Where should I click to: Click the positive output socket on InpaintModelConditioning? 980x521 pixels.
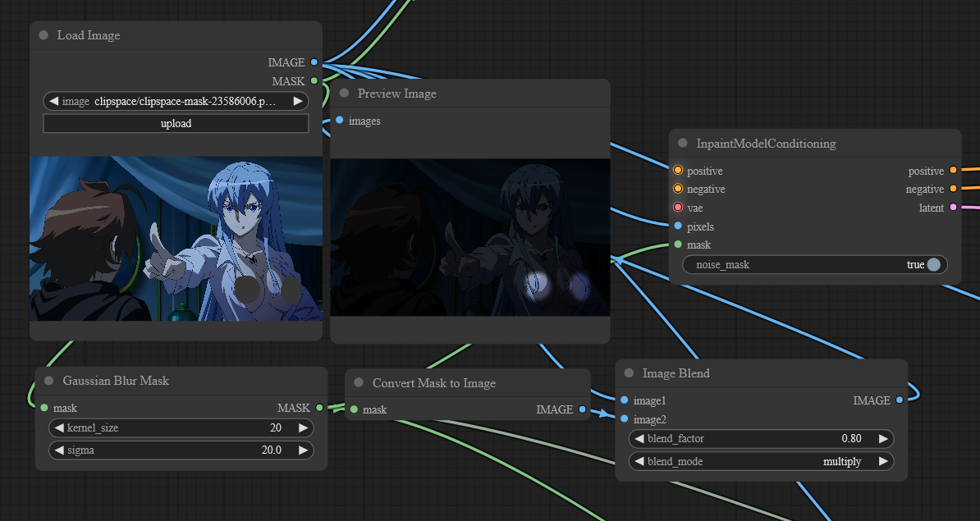click(x=953, y=170)
